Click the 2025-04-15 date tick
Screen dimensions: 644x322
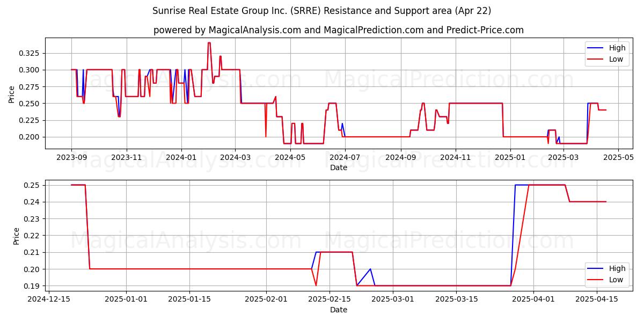coord(597,300)
